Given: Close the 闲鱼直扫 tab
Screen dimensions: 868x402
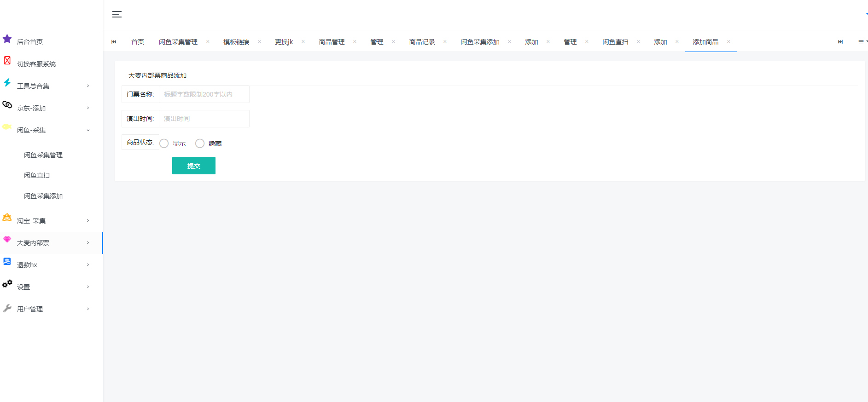Looking at the screenshot, I should [638, 41].
